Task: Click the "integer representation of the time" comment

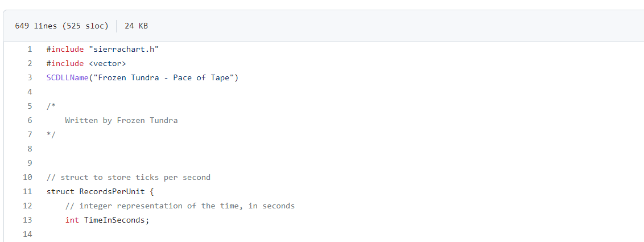Action: (x=180, y=206)
